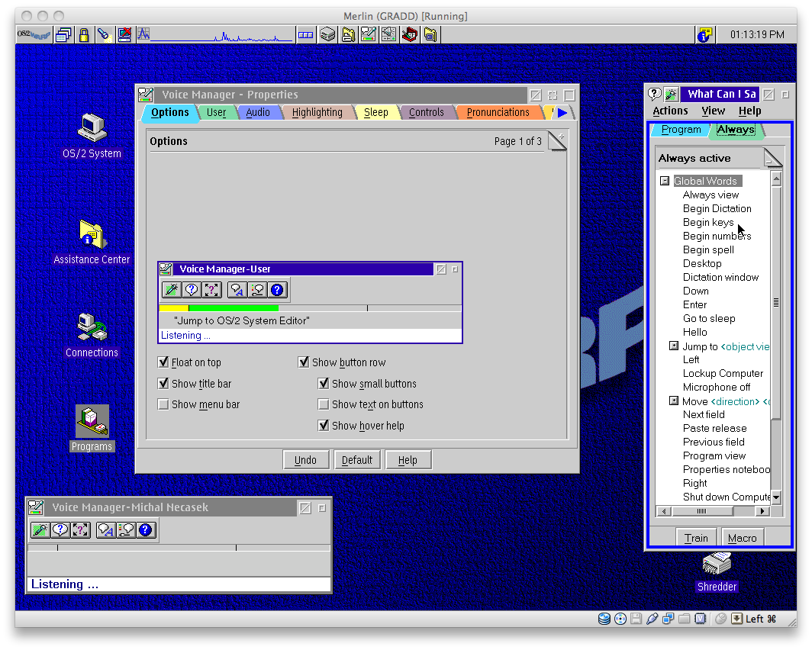Select 'Go to sleep' in the command list
The height and width of the screenshot is (650, 812).
[x=709, y=318]
